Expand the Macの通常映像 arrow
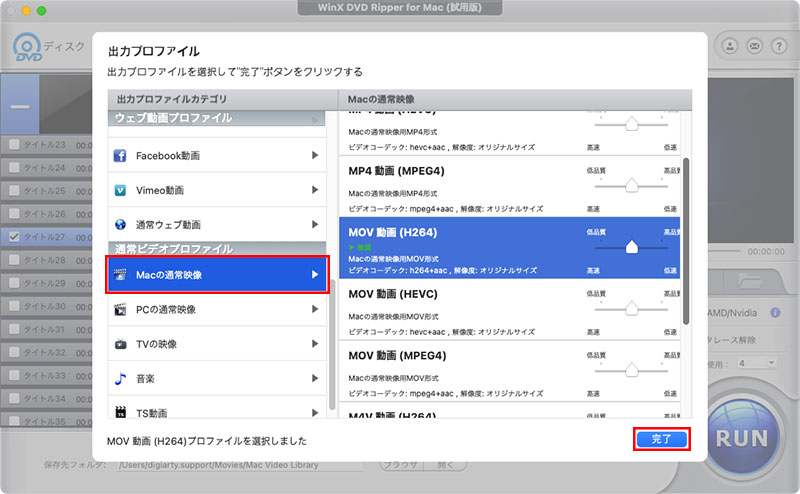The width and height of the screenshot is (800, 494). (315, 275)
